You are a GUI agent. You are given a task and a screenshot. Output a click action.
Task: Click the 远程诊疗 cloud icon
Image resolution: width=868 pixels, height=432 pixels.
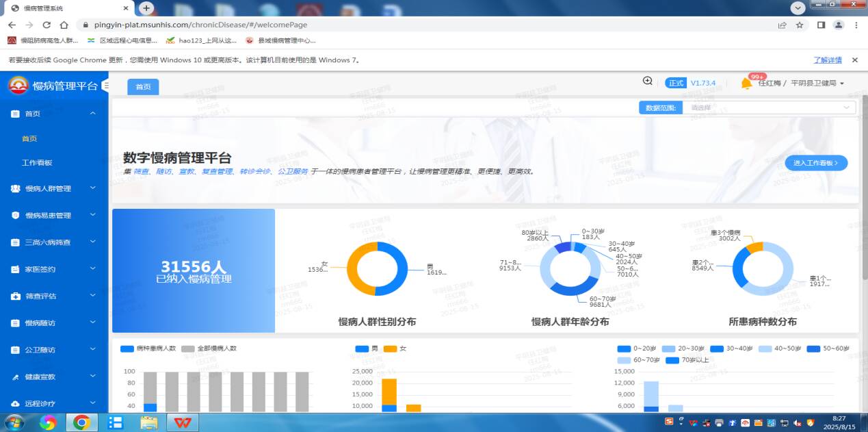(15, 404)
